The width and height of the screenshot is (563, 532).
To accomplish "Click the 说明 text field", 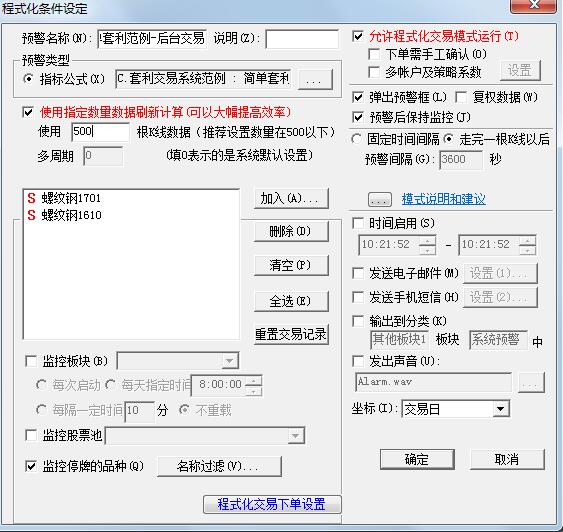I will tap(302, 38).
